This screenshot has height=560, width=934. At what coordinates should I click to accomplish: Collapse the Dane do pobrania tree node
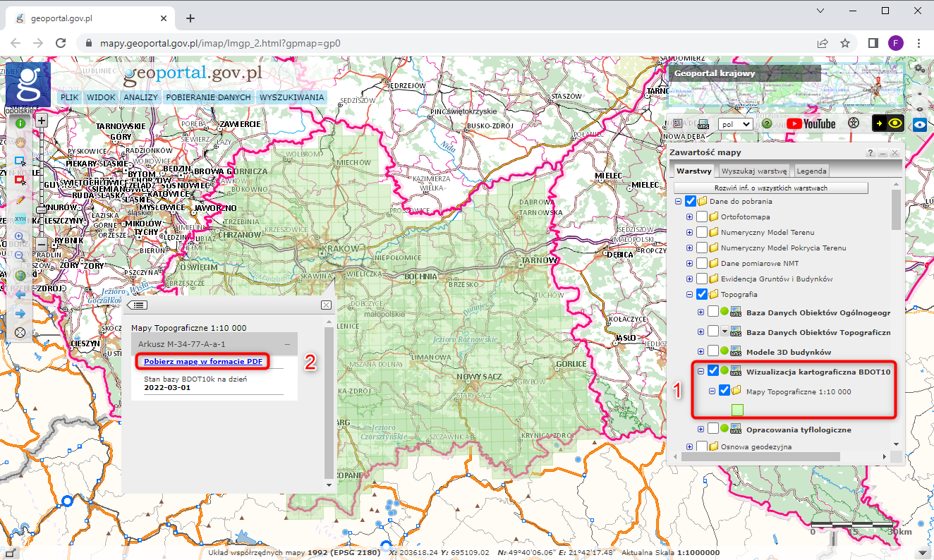[x=678, y=202]
